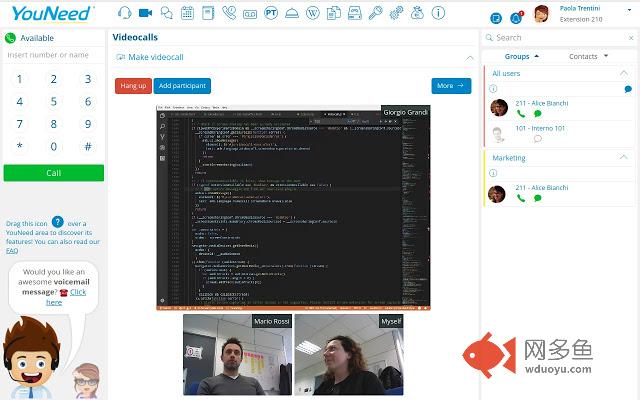Collapse the Make videocall section chevron

click(470, 58)
